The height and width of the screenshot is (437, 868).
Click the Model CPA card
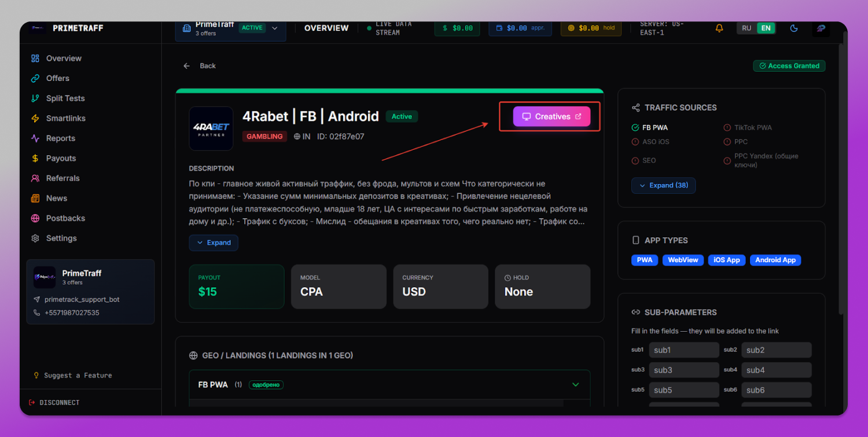[x=339, y=287]
